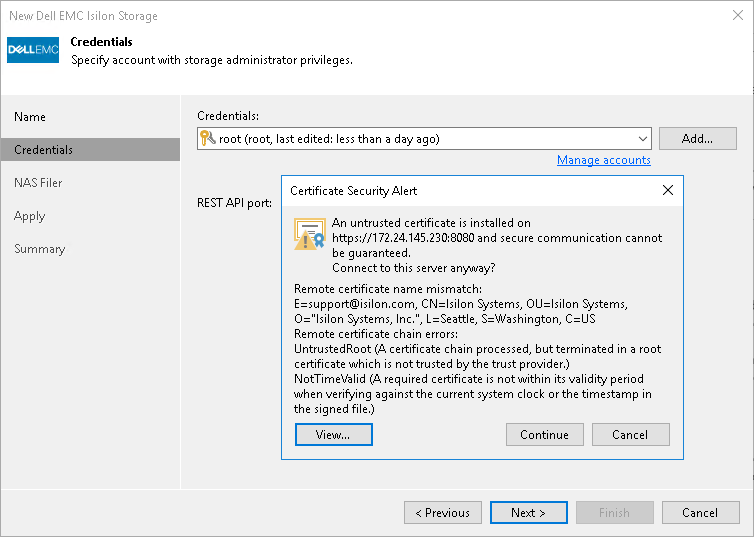Open the Summary step
The height and width of the screenshot is (537, 754).
point(40,249)
